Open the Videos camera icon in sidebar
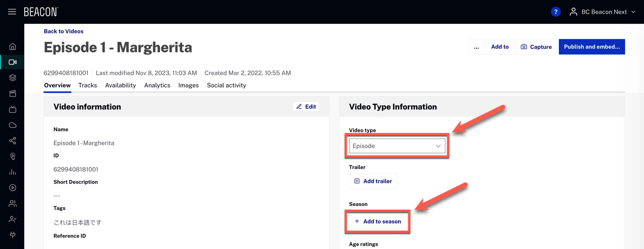The height and width of the screenshot is (249, 644). click(x=13, y=62)
